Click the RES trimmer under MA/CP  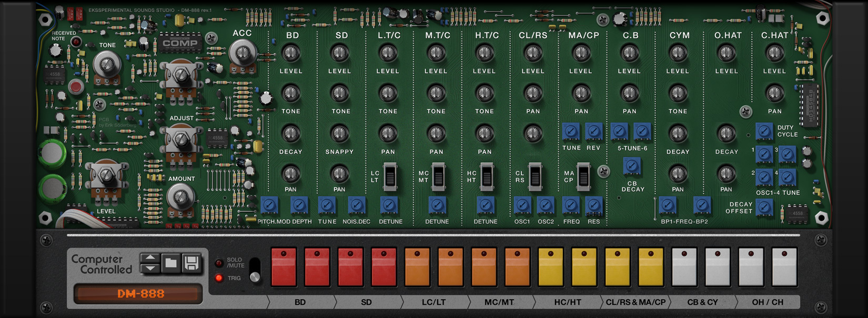coord(594,205)
